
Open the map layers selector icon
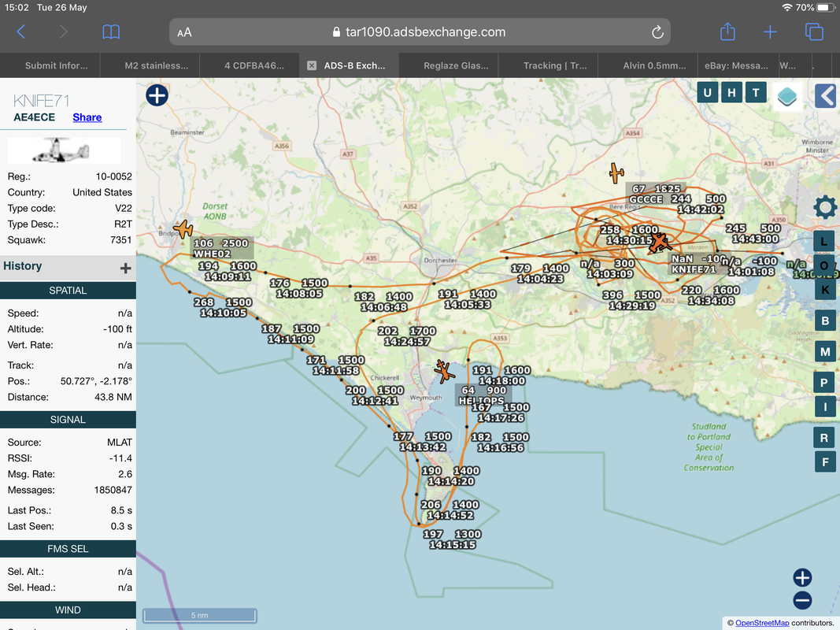tap(787, 96)
